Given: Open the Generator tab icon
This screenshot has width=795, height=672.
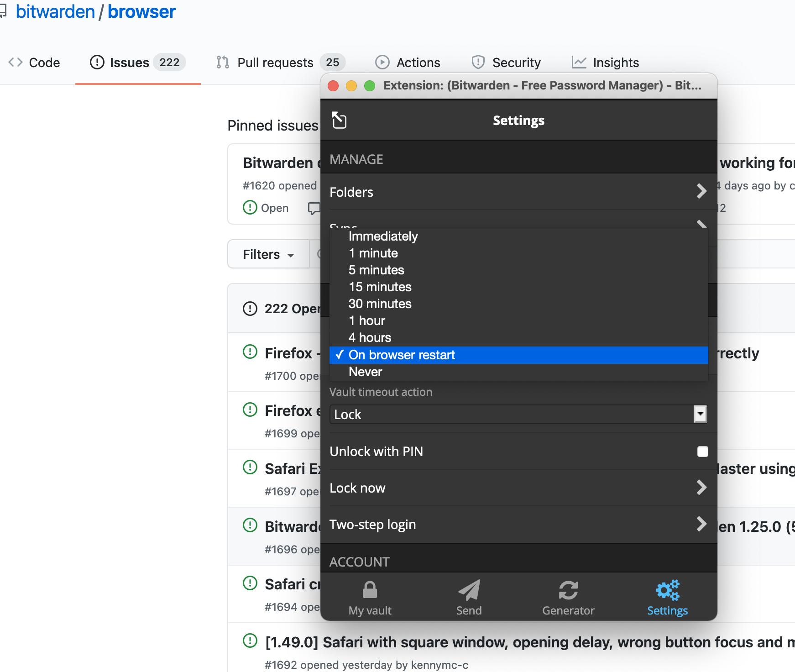Looking at the screenshot, I should [568, 591].
